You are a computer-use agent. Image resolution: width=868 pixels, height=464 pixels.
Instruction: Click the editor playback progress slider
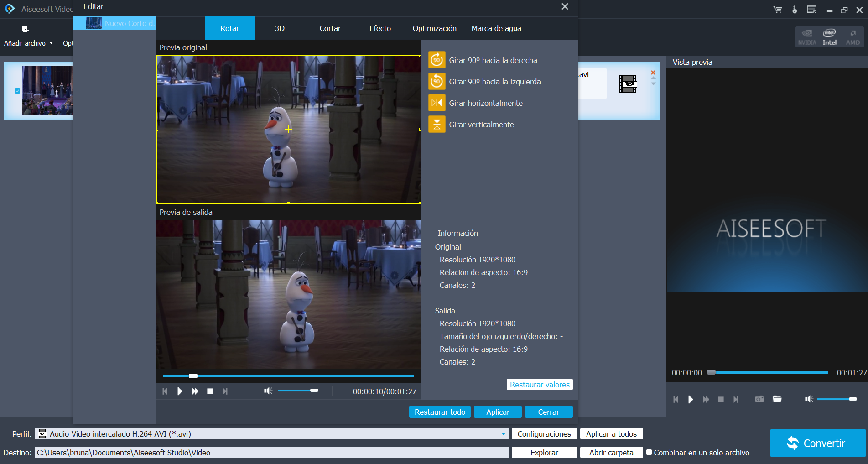288,376
